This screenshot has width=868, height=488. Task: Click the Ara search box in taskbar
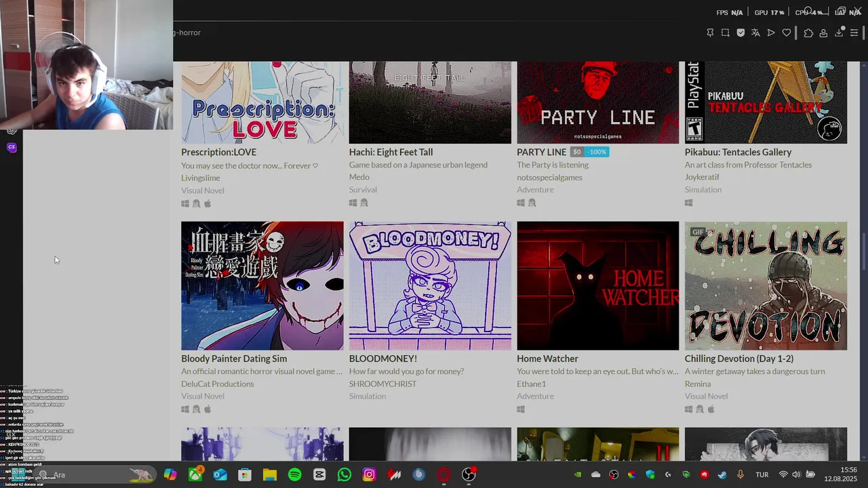pyautogui.click(x=95, y=475)
